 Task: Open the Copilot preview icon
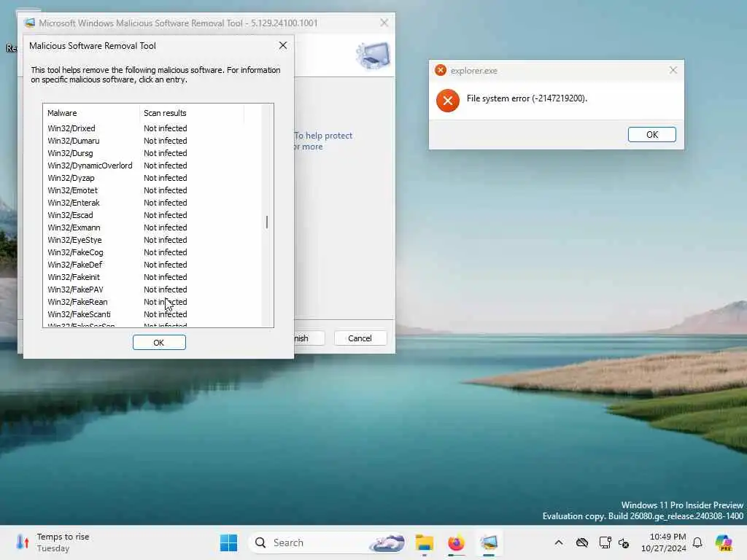tap(724, 542)
